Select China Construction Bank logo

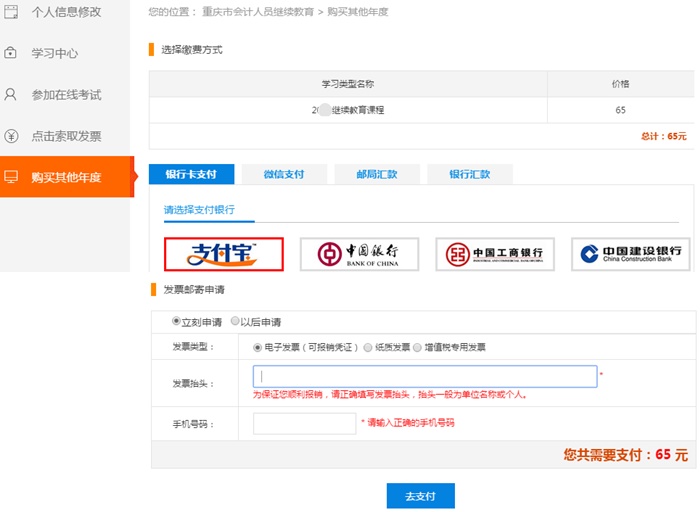click(x=632, y=255)
